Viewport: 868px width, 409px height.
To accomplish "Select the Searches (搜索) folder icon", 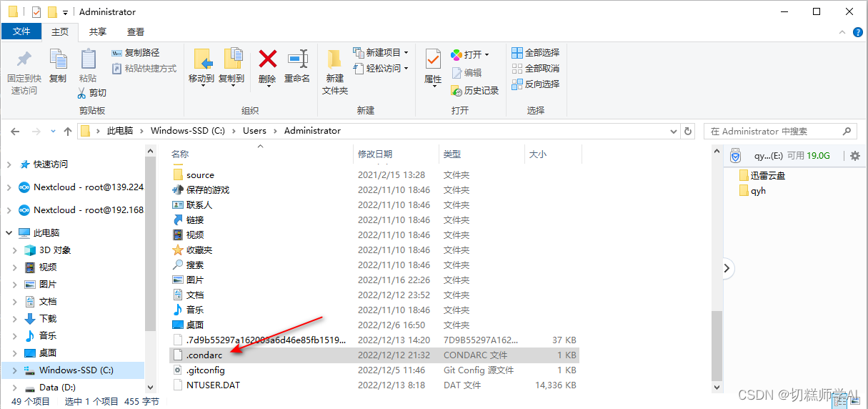I will pyautogui.click(x=178, y=265).
